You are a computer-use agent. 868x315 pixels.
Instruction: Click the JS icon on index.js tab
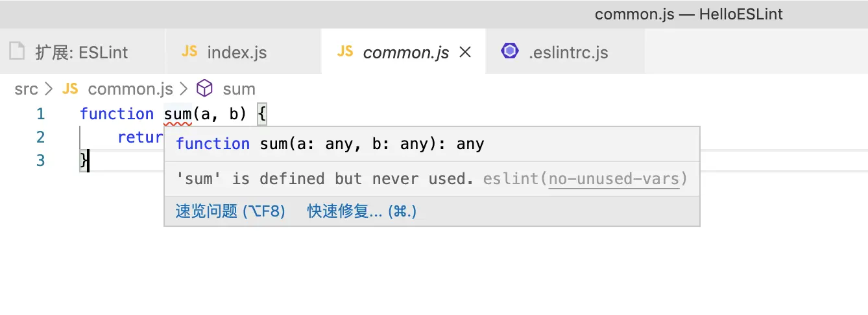(x=189, y=52)
